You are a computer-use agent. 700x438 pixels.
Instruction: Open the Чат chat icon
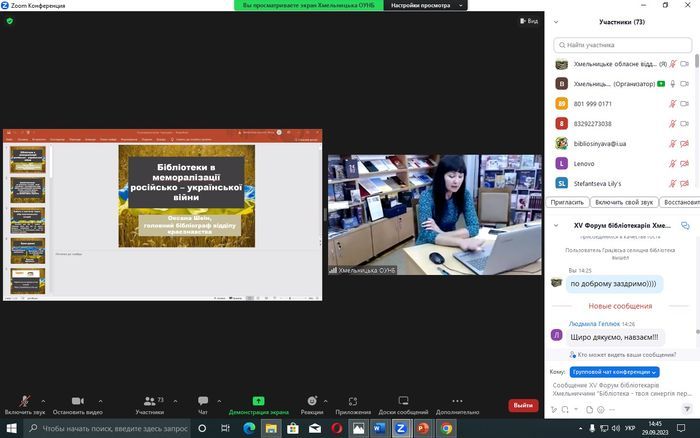[203, 401]
